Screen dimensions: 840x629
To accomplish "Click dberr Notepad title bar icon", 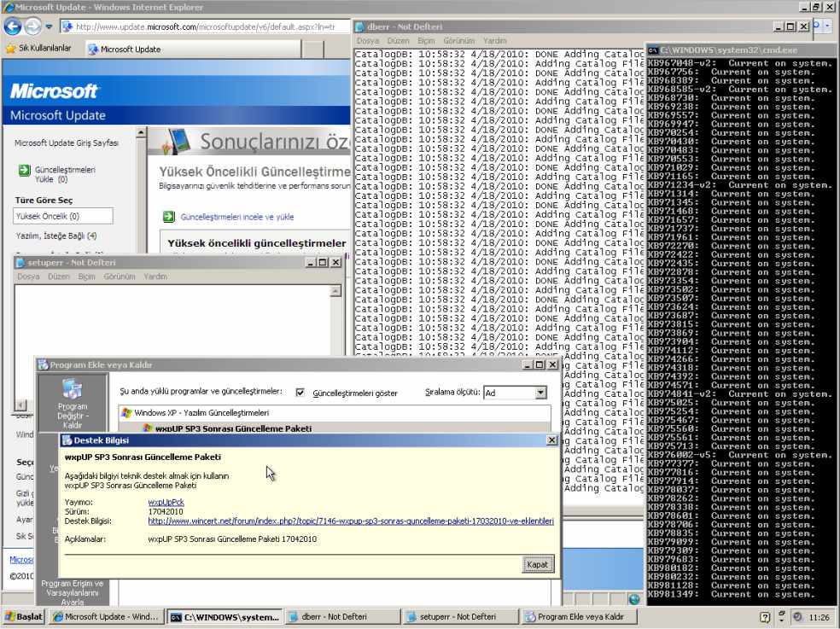I will pyautogui.click(x=360, y=26).
